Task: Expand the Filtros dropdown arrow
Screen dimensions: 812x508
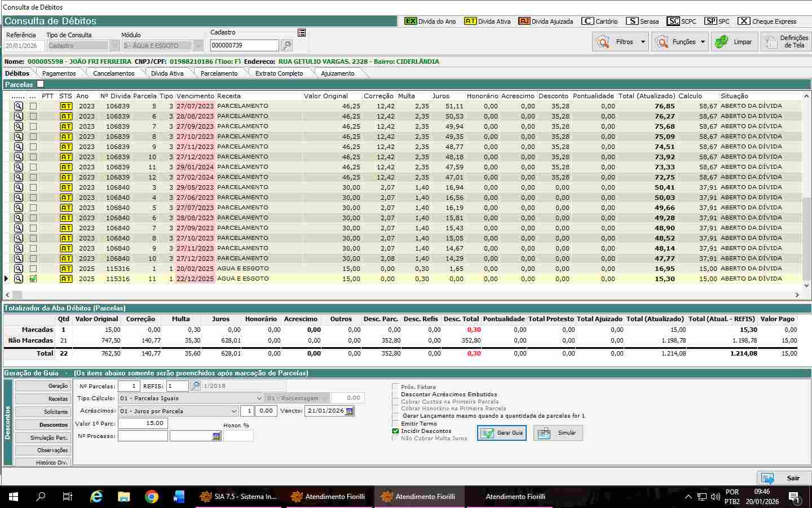Action: coord(643,42)
